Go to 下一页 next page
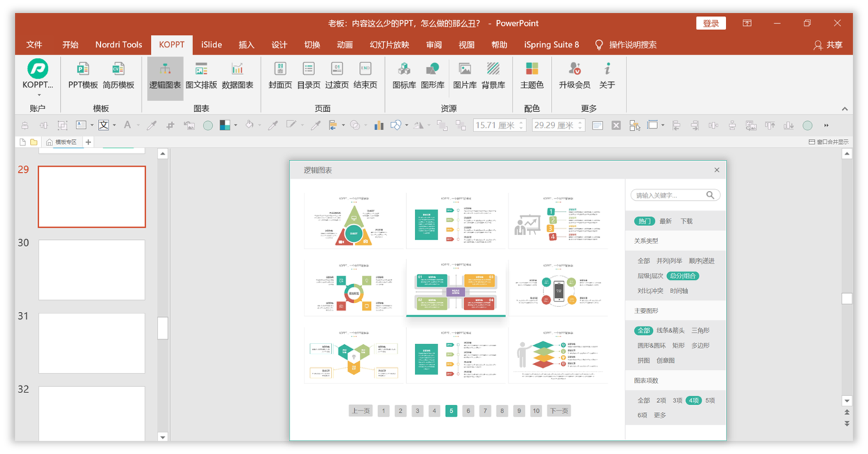 coord(559,411)
